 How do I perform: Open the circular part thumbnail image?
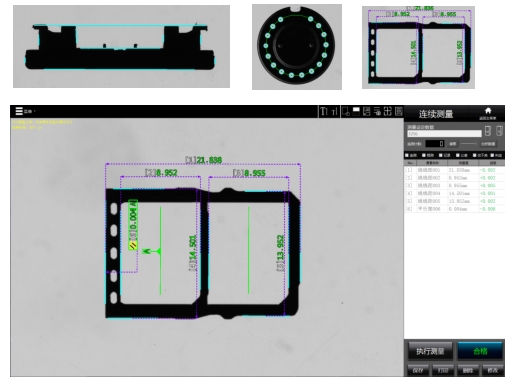click(x=297, y=47)
